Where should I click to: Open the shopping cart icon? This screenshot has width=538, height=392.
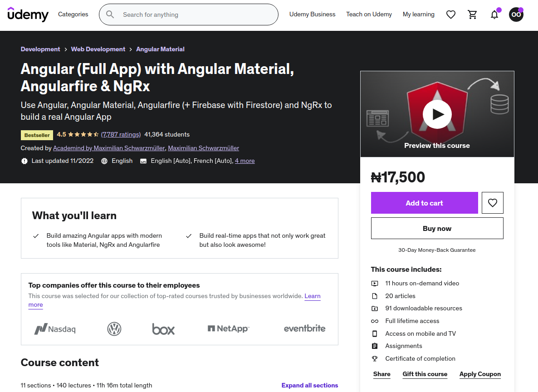click(x=473, y=15)
